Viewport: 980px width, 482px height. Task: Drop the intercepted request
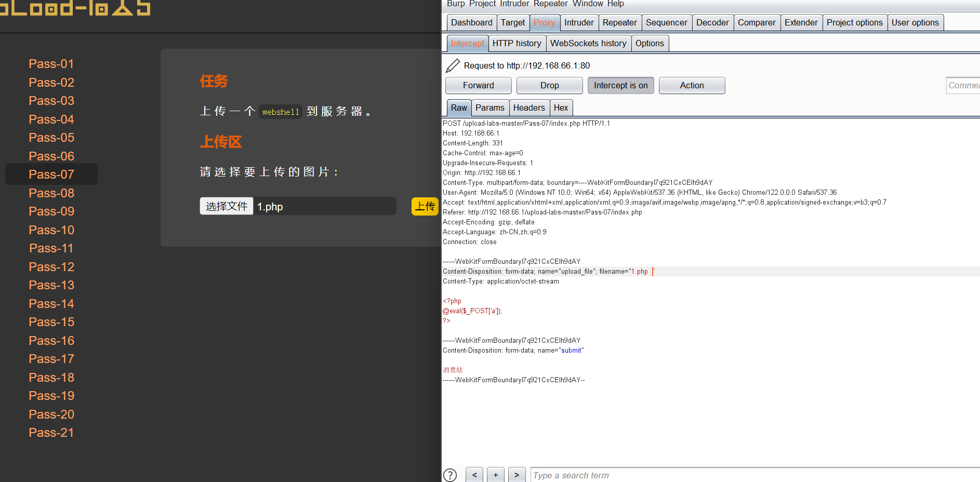pos(550,85)
